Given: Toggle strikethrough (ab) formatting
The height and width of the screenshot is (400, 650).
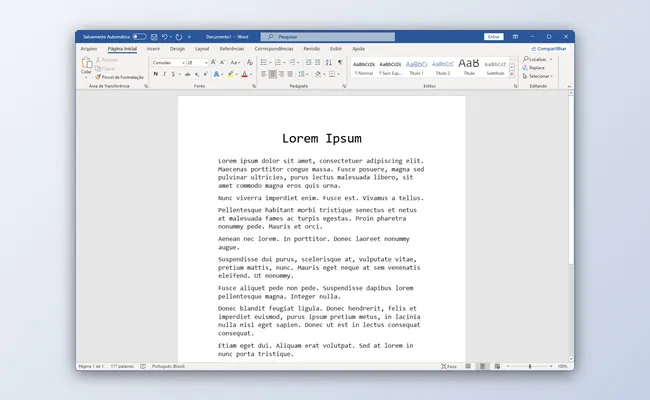Looking at the screenshot, I should click(187, 74).
